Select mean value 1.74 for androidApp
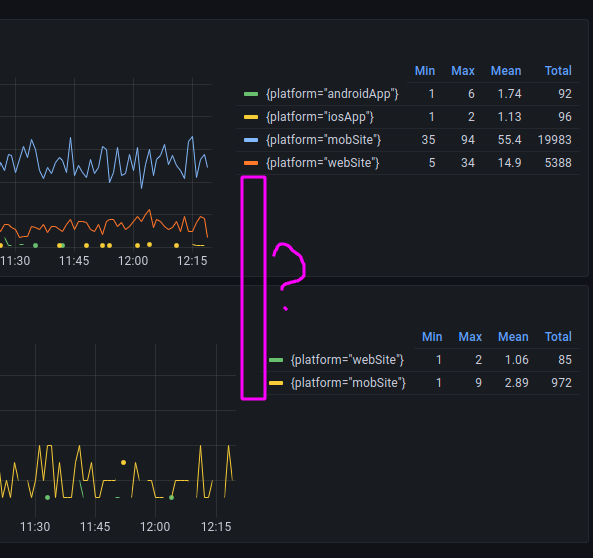 click(509, 94)
